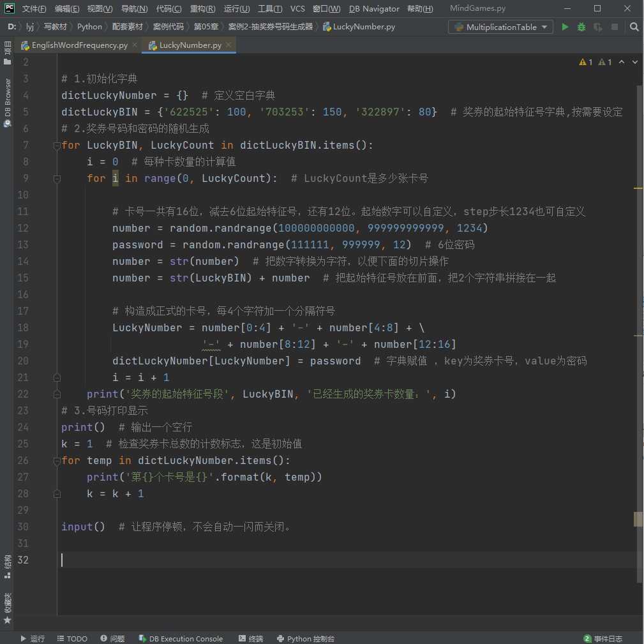Open MultiplicationTable run configuration dropdown
The height and width of the screenshot is (644, 644).
pos(501,27)
